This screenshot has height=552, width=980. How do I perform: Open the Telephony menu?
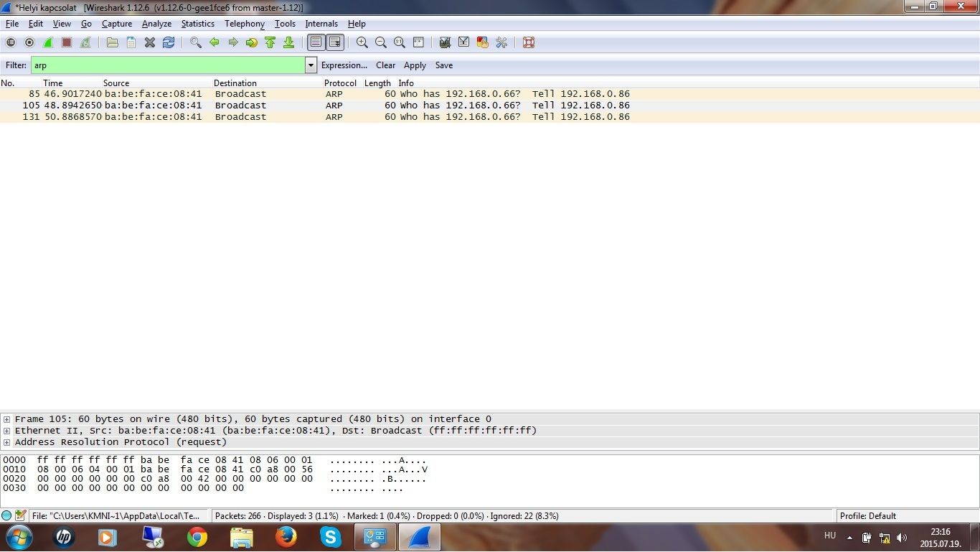click(245, 24)
